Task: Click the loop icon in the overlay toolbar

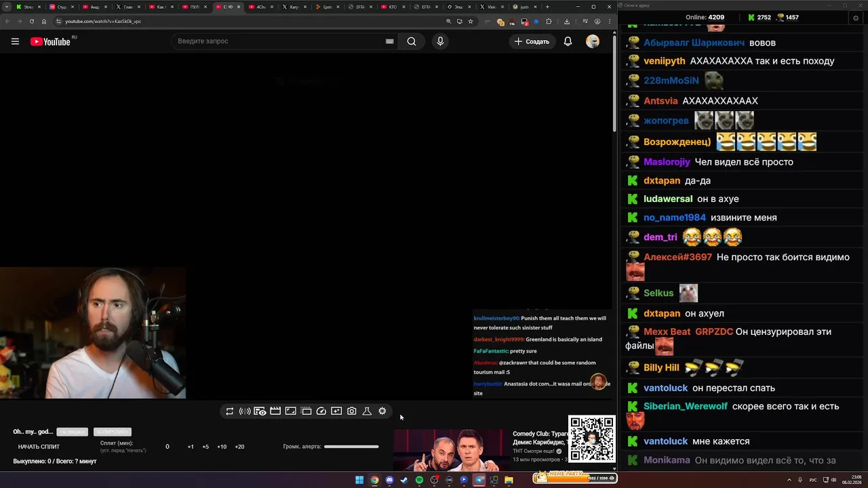Action: (230, 411)
